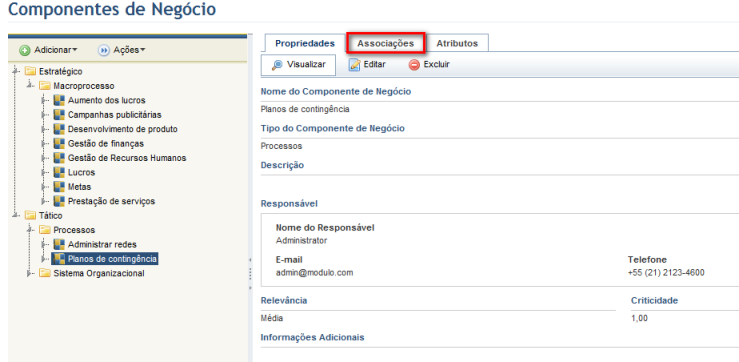Click the Administrar redes component icon

[59, 244]
